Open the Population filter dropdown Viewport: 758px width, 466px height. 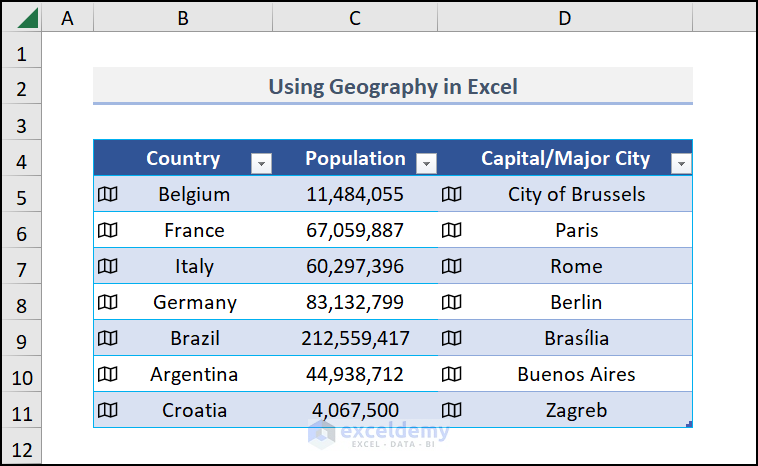point(426,163)
